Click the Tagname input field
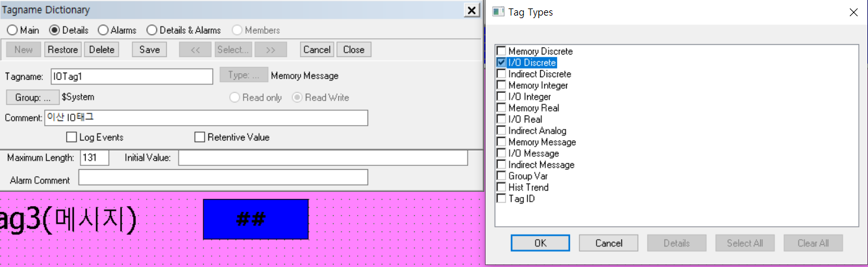This screenshot has width=868, height=267. 132,76
